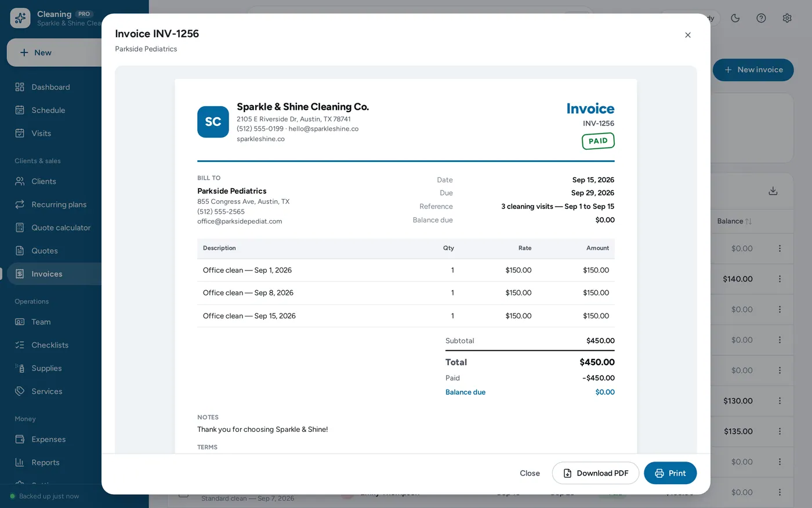Click the Services tag icon in the sidebar

(x=20, y=391)
